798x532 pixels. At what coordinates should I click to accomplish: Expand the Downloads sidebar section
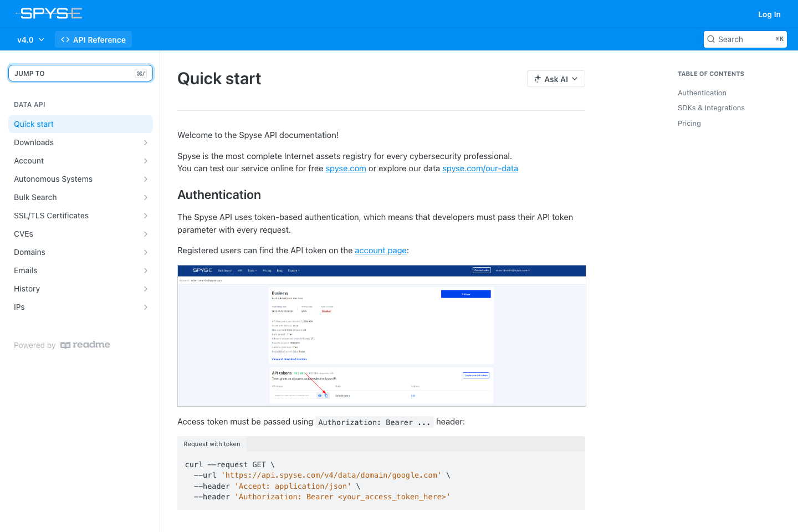point(145,142)
